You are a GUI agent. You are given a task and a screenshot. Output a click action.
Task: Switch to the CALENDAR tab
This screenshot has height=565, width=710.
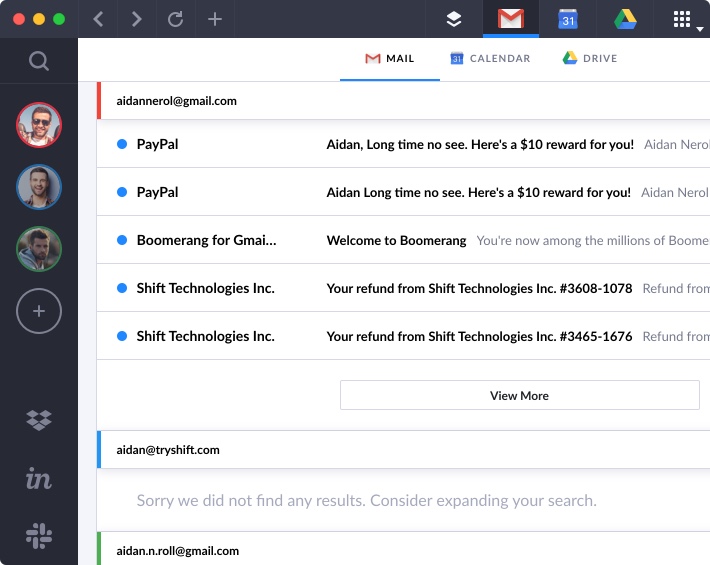(x=490, y=58)
